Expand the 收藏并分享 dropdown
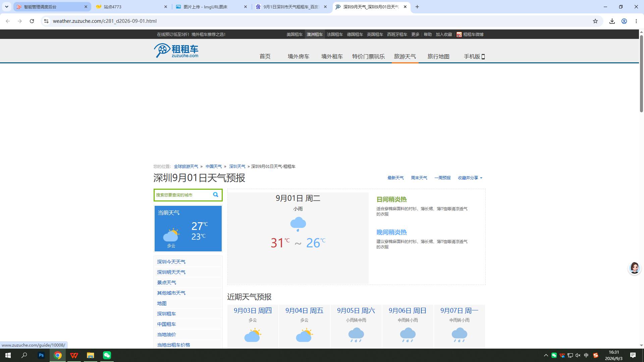Image resolution: width=644 pixels, height=362 pixels. click(470, 178)
